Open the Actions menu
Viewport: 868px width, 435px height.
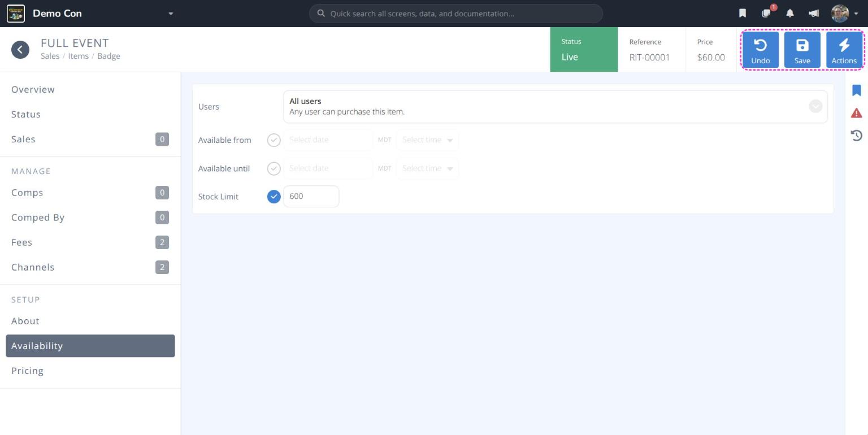(x=844, y=50)
